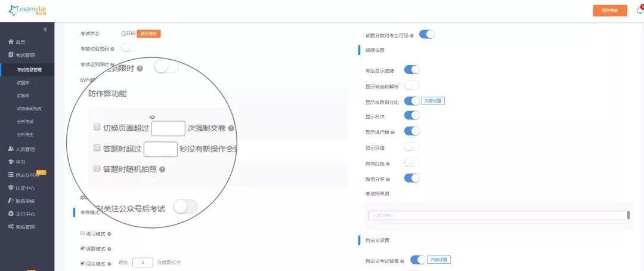Click the 考试结束语 field scrollbar

coord(628,215)
